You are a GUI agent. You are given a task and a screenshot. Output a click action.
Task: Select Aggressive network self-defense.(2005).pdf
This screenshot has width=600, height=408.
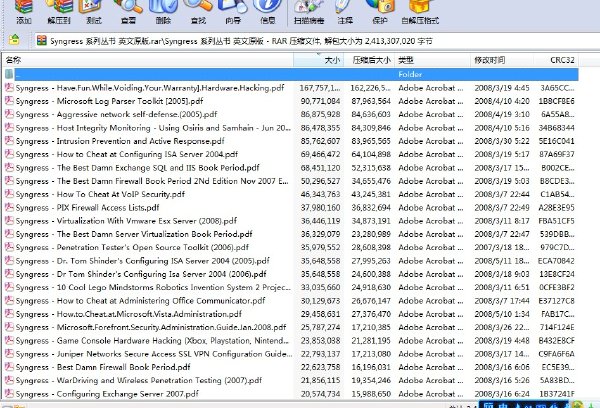click(290, 114)
